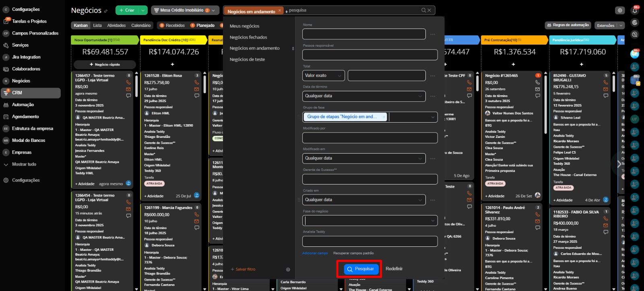Screen dimensions: 644x291
Task: Remove the "Negócios em andamento" filter chip
Action: pos(280,10)
